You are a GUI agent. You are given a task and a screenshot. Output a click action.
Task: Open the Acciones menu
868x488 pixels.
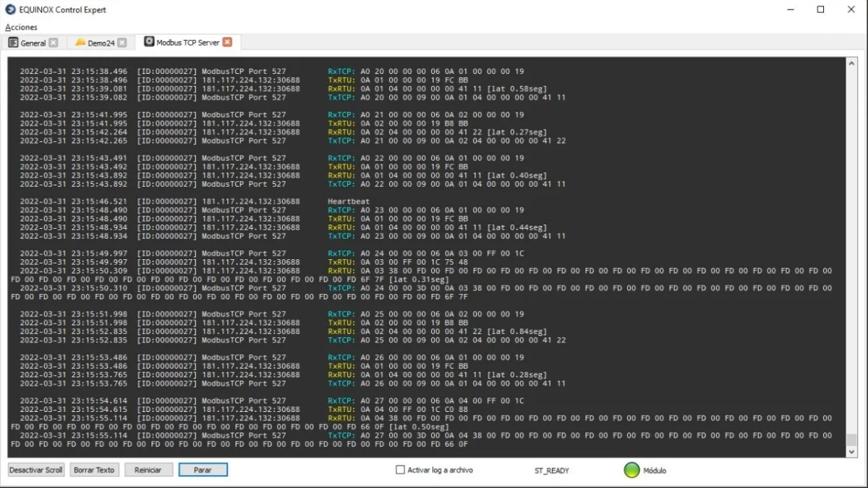21,27
